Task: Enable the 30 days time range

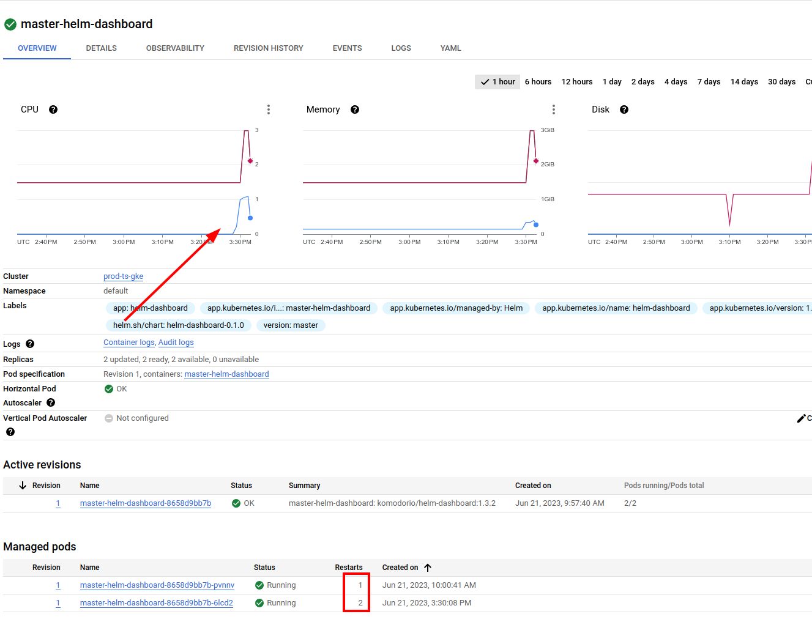Action: (781, 81)
